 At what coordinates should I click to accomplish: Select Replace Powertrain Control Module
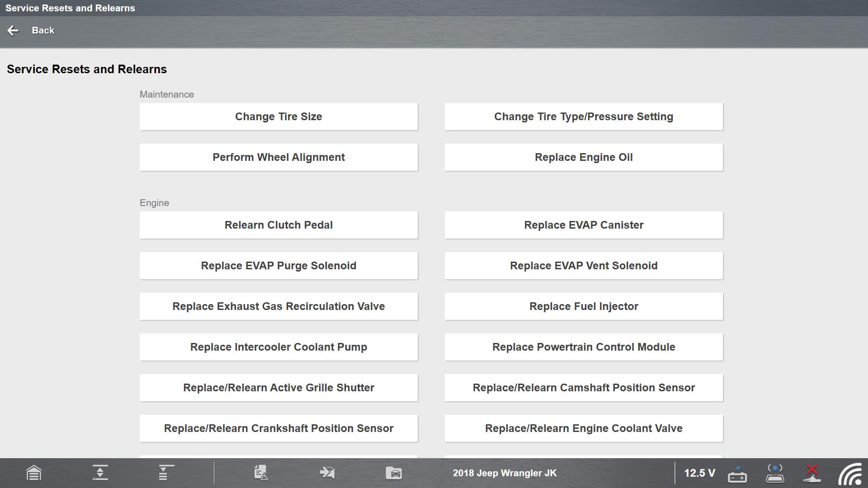[584, 347]
